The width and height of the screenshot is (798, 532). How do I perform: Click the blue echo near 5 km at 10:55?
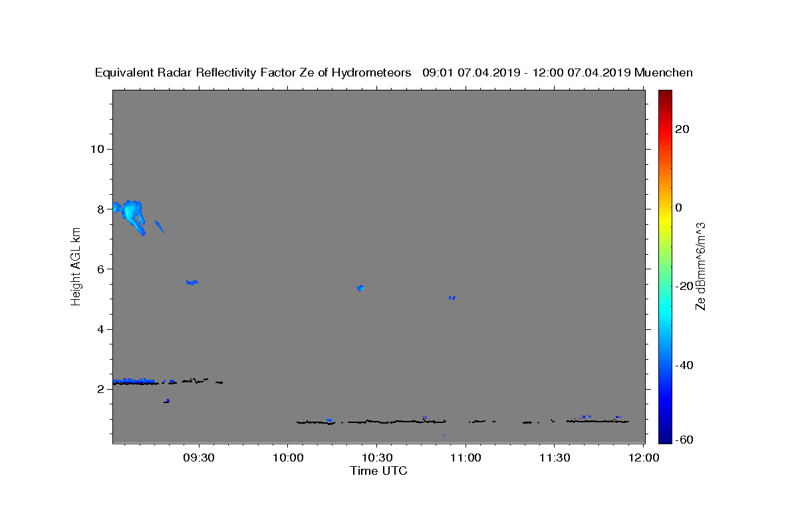(x=452, y=298)
